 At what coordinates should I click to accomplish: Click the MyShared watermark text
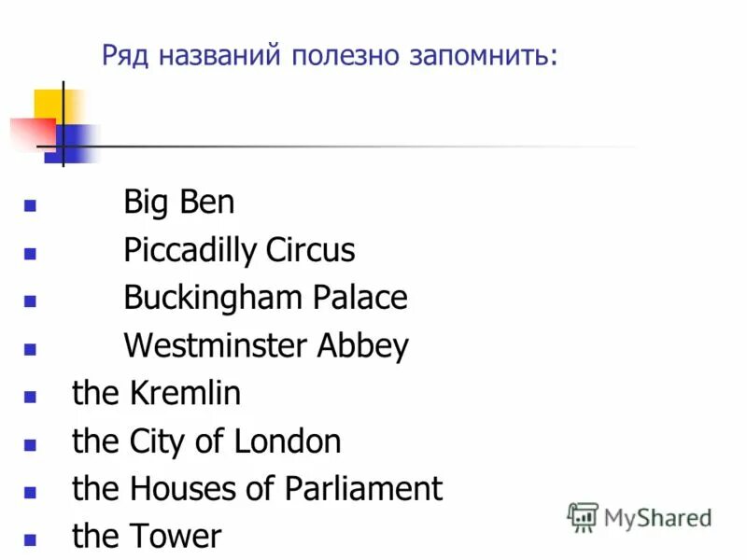[x=657, y=518]
